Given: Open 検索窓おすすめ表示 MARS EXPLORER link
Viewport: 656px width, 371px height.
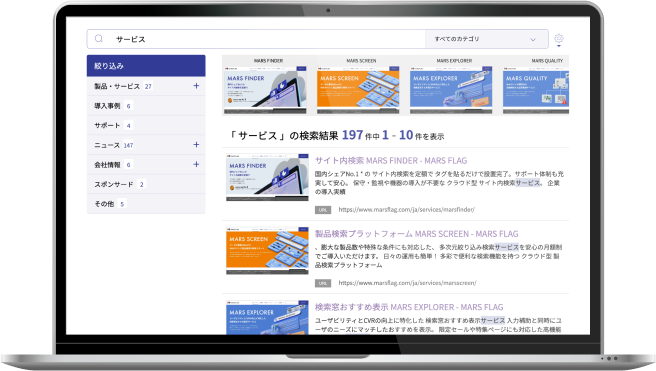Looking at the screenshot, I should coord(409,307).
